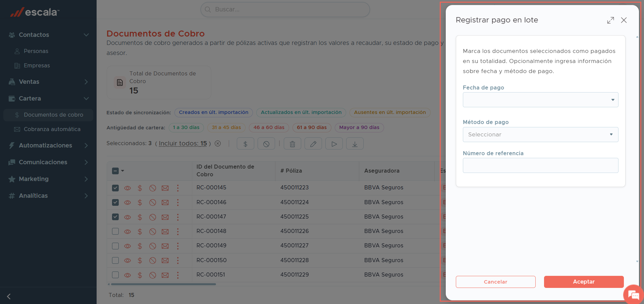
Task: Filter by Mayor a 90 días tag
Action: 359,127
